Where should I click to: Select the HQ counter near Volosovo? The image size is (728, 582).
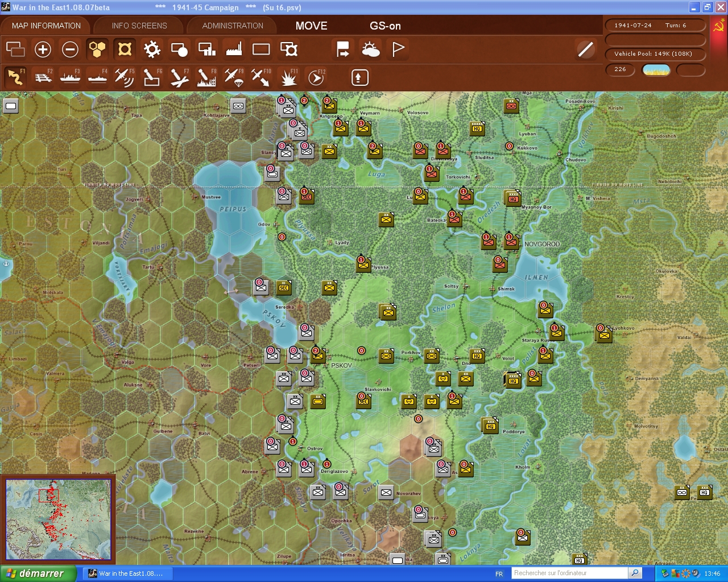(477, 128)
